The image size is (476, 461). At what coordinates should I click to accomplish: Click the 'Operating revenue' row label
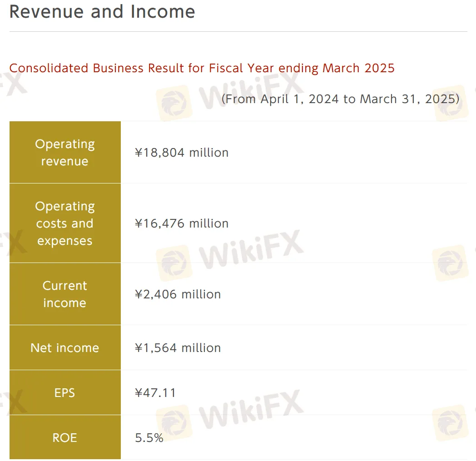point(65,152)
